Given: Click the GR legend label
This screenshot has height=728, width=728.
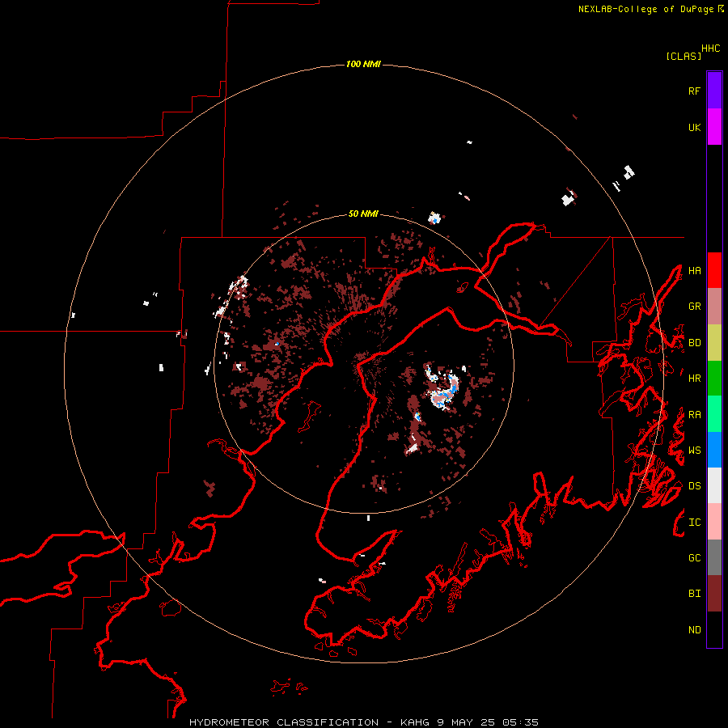Looking at the screenshot, I should point(694,306).
